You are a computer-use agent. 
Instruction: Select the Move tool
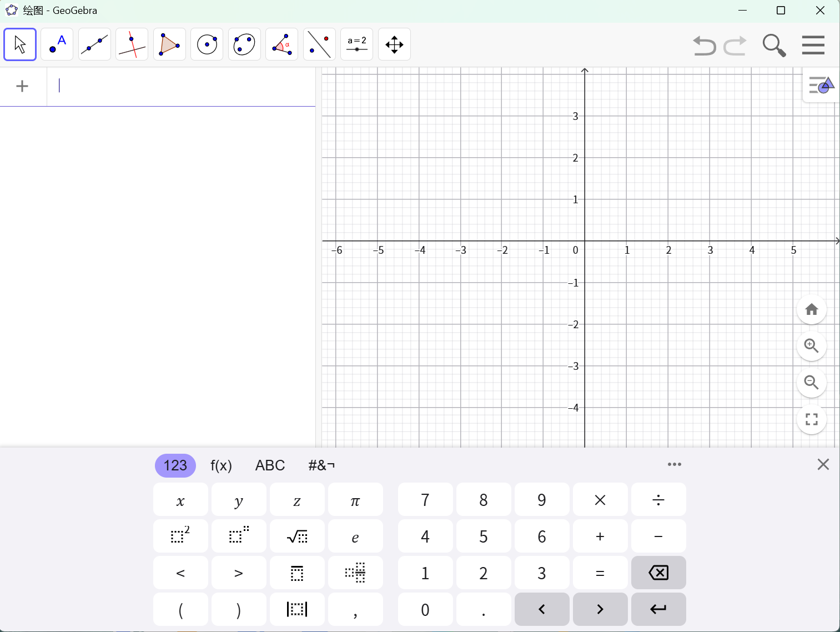tap(19, 44)
